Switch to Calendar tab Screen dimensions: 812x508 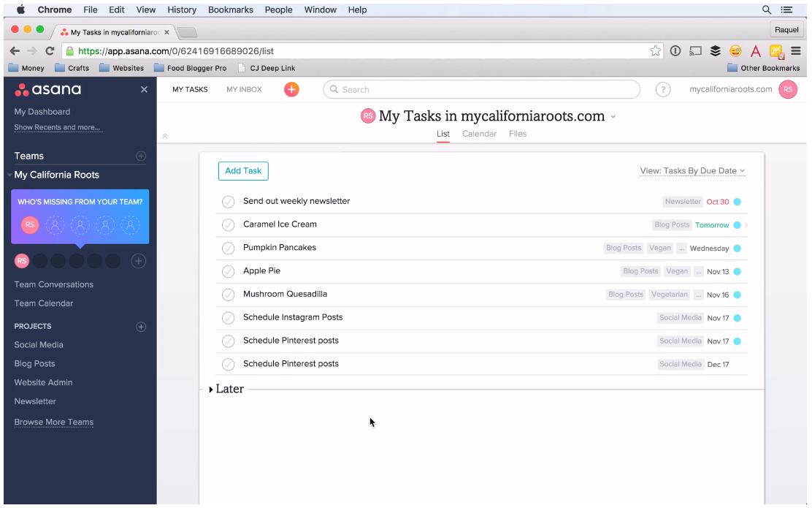pyautogui.click(x=479, y=134)
